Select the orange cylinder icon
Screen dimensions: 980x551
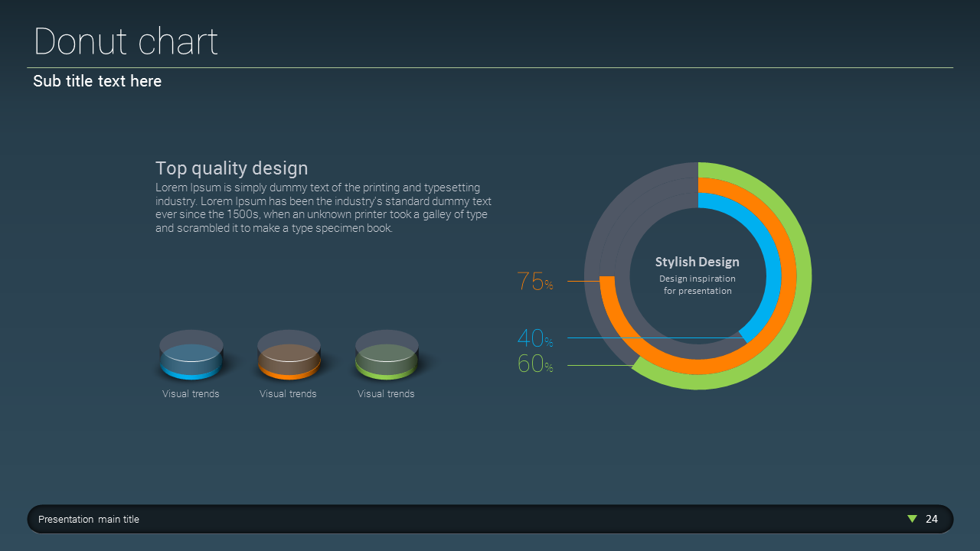(289, 356)
